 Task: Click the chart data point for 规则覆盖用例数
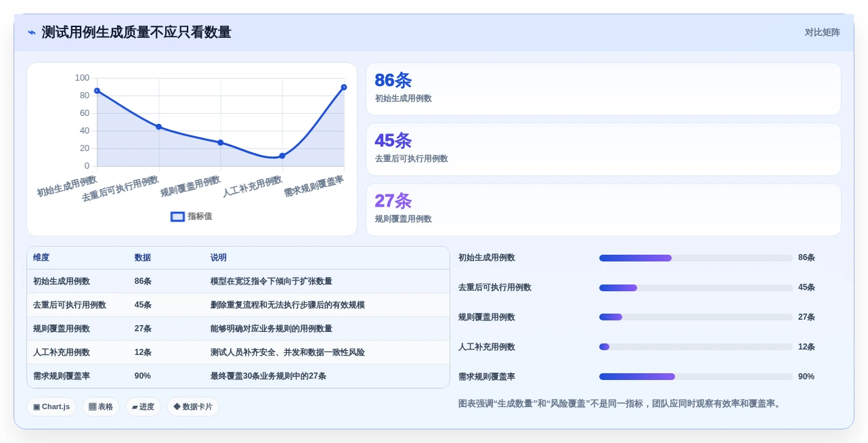(x=221, y=142)
